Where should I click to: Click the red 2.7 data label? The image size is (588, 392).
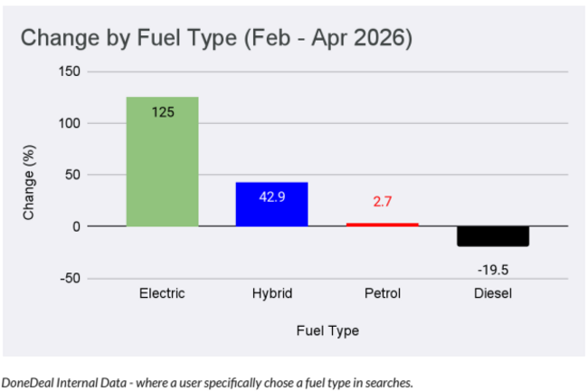pyautogui.click(x=382, y=202)
